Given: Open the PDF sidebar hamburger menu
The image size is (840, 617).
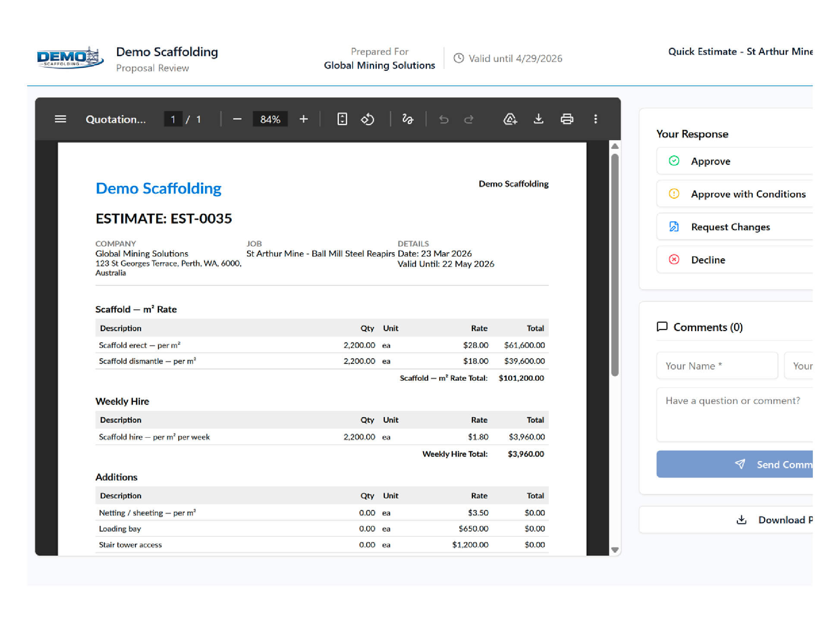Looking at the screenshot, I should pyautogui.click(x=60, y=119).
